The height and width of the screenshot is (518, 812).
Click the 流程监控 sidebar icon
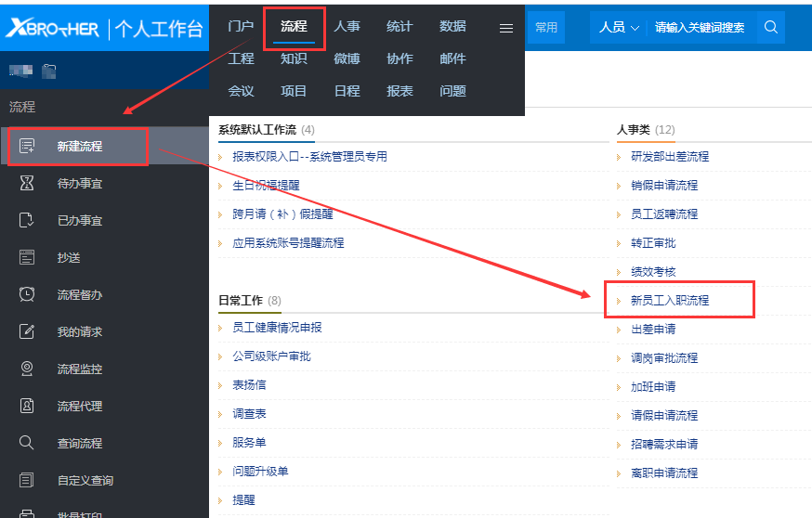click(27, 369)
